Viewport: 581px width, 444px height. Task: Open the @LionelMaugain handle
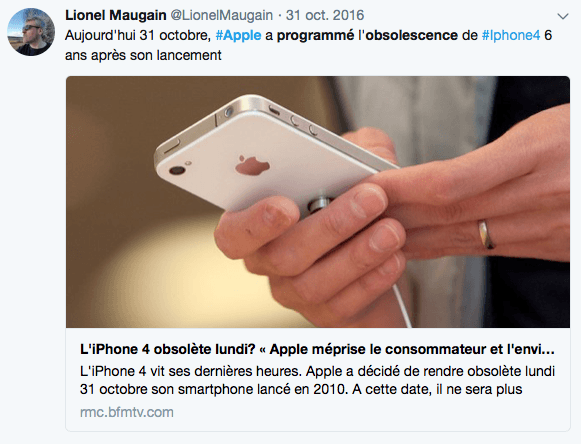coord(222,16)
